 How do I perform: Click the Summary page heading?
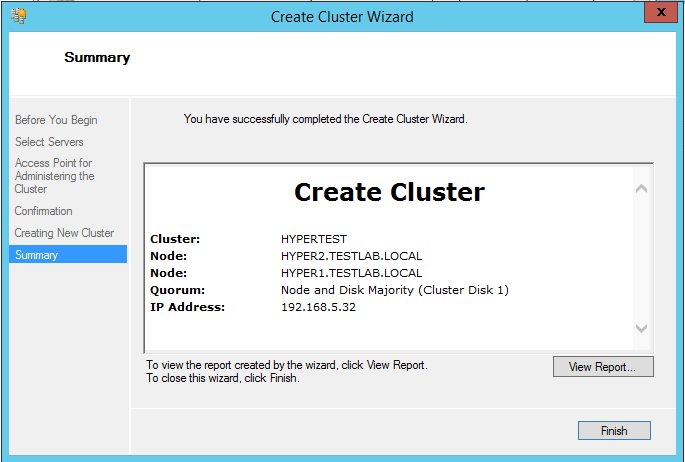coord(97,57)
